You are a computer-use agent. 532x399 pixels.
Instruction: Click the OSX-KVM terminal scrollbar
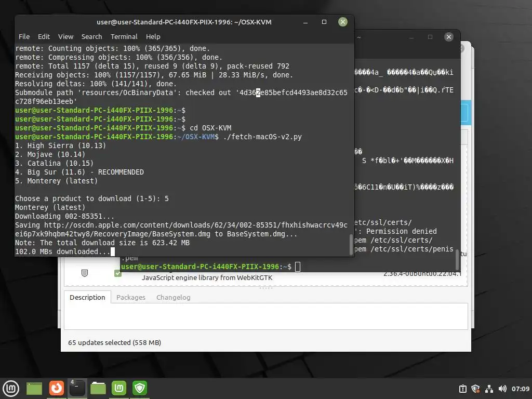point(351,244)
